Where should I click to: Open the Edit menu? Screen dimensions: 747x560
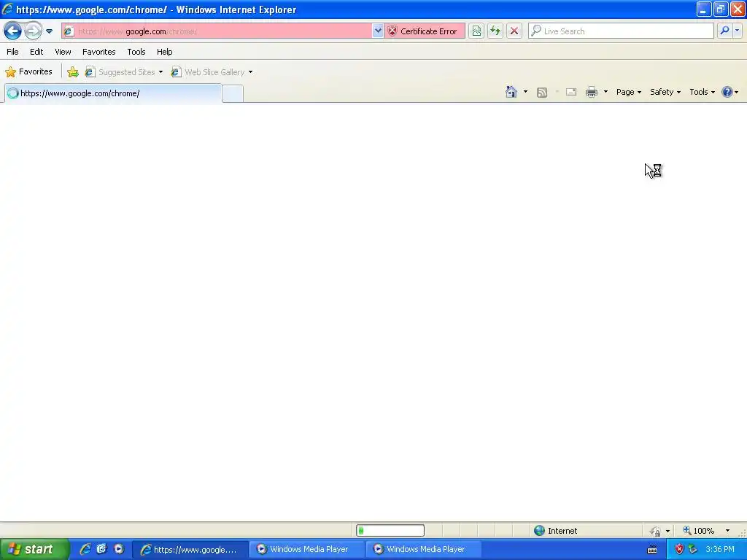pyautogui.click(x=36, y=52)
